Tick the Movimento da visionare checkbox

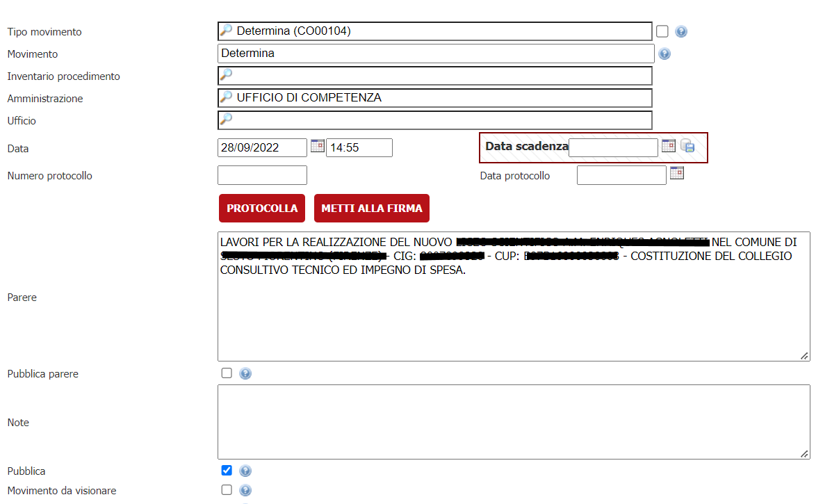tap(227, 490)
